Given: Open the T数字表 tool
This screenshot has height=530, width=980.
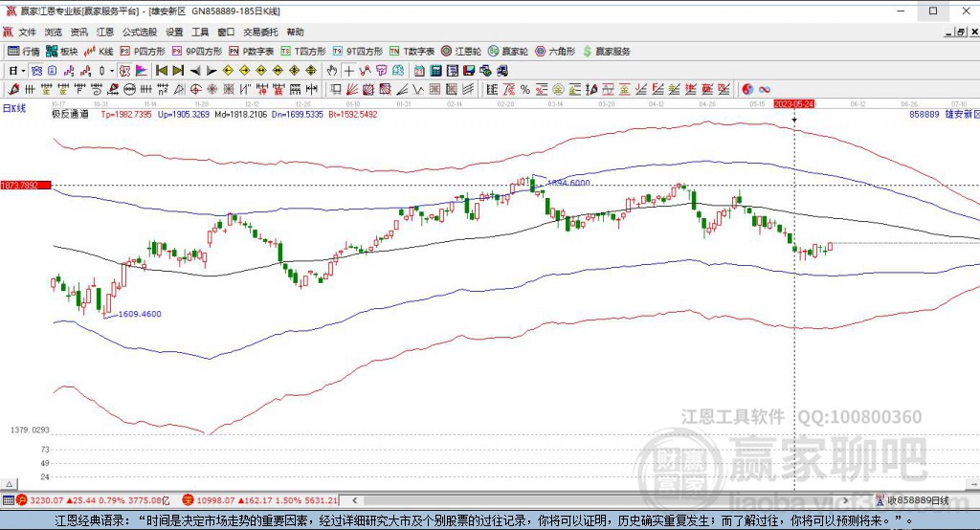Looking at the screenshot, I should point(412,52).
